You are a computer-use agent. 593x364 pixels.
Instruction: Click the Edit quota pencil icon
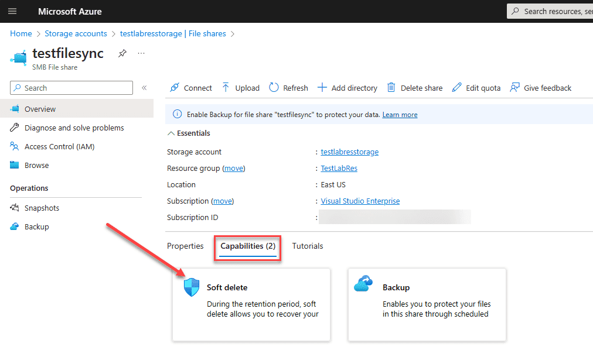point(456,88)
